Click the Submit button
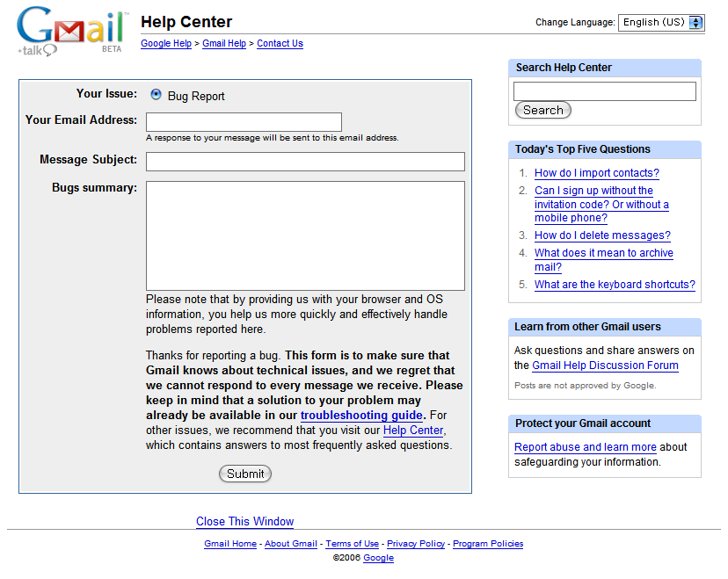 click(x=245, y=474)
